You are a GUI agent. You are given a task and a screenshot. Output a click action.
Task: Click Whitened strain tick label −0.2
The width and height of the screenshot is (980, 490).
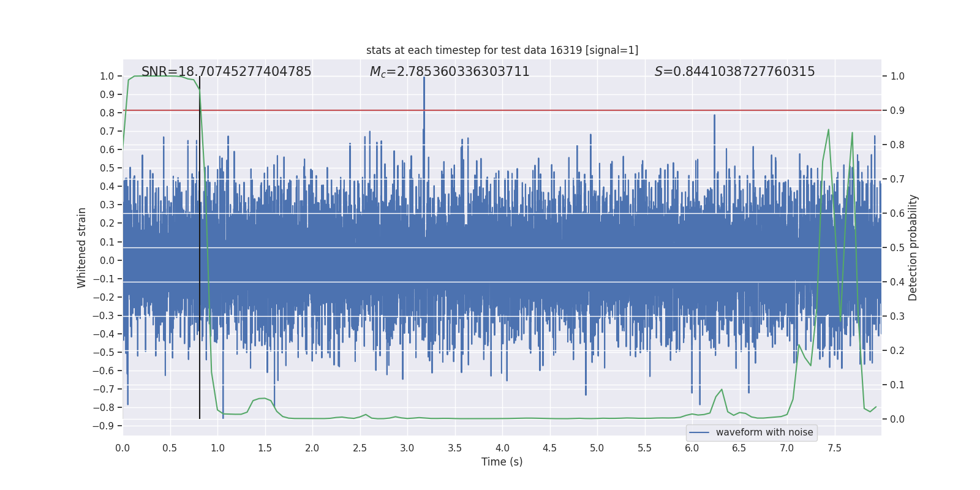(104, 298)
